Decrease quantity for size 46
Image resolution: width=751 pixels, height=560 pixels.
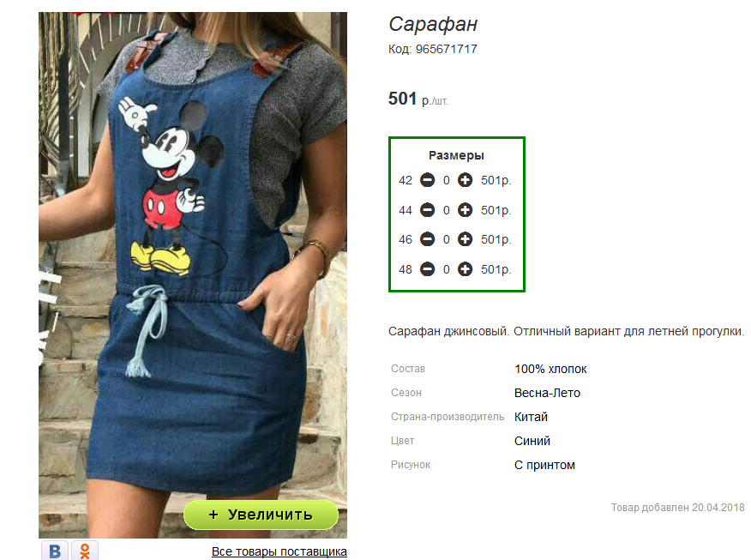pyautogui.click(x=427, y=239)
